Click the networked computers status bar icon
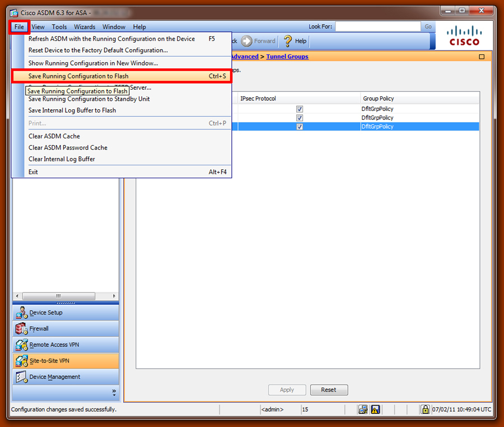Viewport: 504px width, 427px height. point(363,409)
